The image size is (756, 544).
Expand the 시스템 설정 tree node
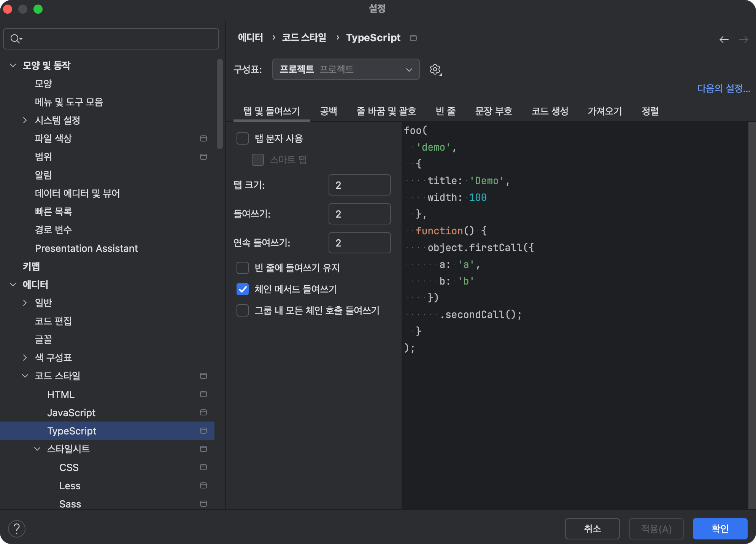(25, 120)
